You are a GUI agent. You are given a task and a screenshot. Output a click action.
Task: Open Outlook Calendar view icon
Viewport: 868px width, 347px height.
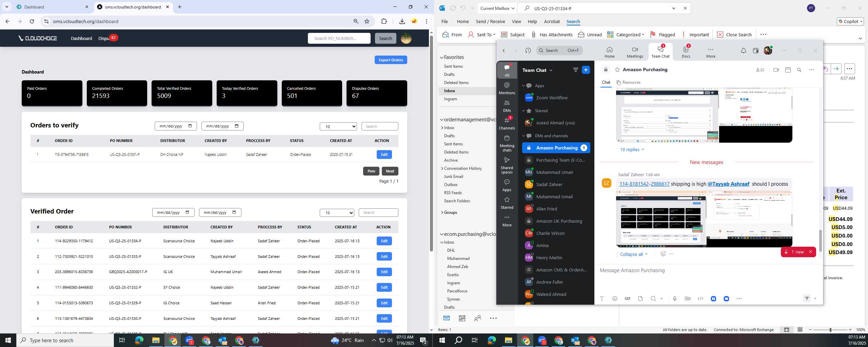click(x=462, y=318)
